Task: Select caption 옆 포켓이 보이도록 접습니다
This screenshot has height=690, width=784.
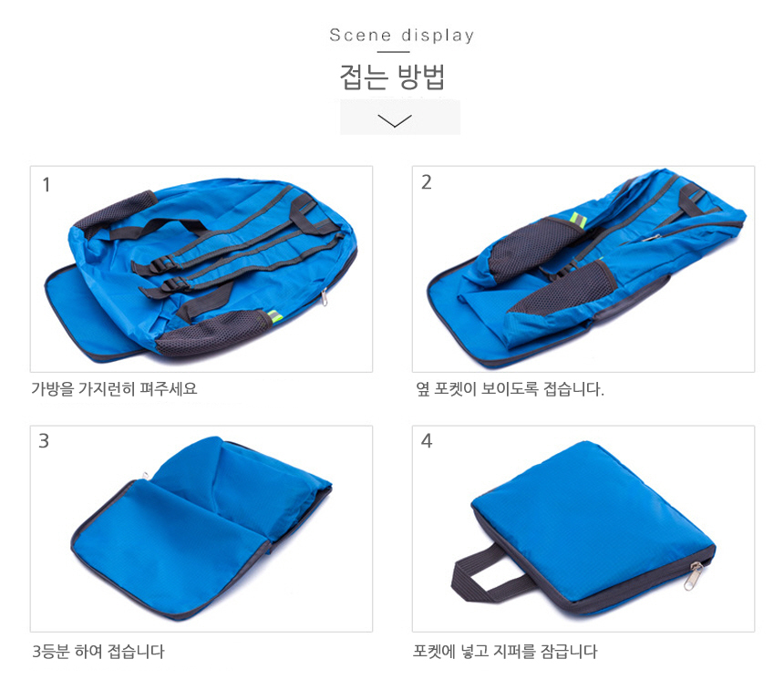Action: pos(510,388)
